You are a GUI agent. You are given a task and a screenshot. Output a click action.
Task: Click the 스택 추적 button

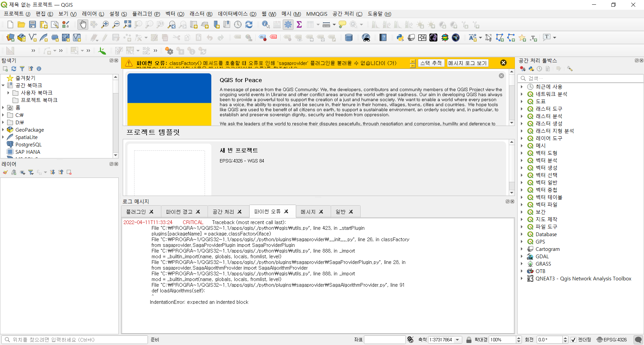coord(431,63)
